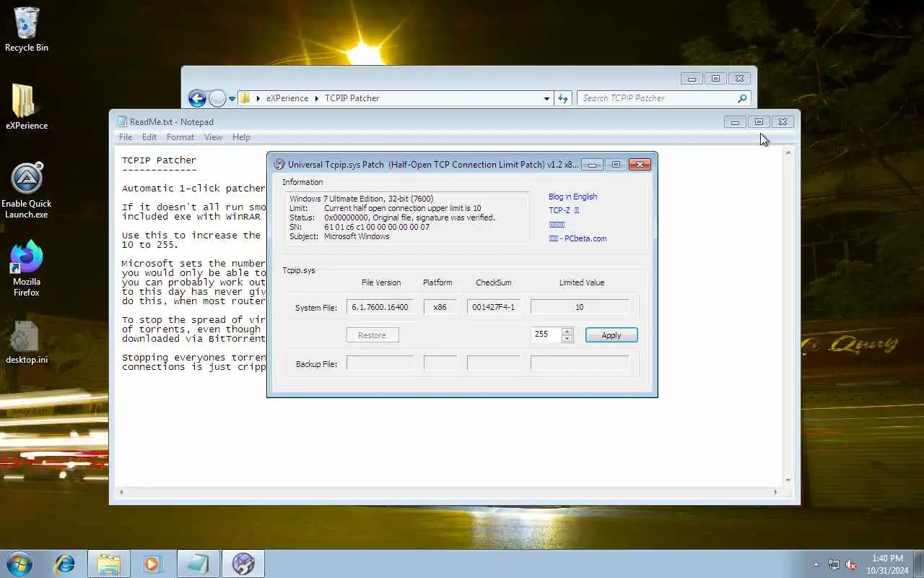Image resolution: width=924 pixels, height=578 pixels.
Task: Open Notepad Edit menu
Action: coord(149,137)
